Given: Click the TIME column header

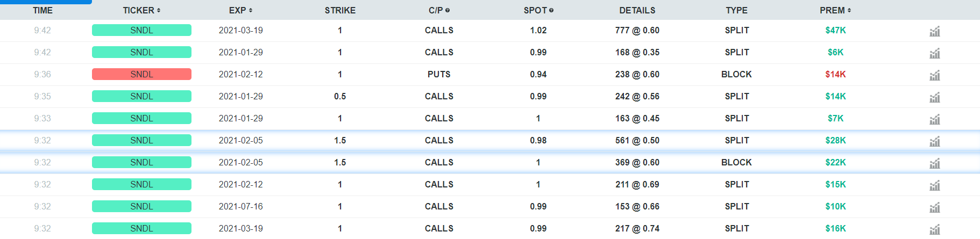Looking at the screenshot, I should coord(42,10).
